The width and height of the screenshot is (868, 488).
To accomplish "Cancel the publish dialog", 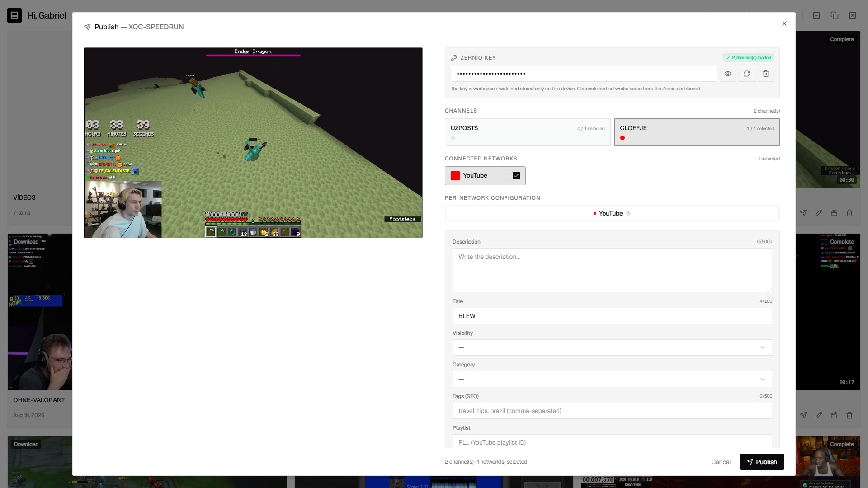I will pos(721,462).
